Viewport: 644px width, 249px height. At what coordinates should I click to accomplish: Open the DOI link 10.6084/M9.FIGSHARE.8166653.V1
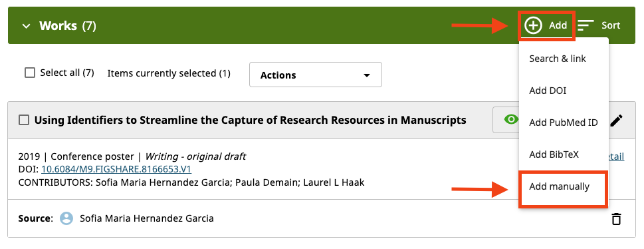pyautogui.click(x=116, y=169)
